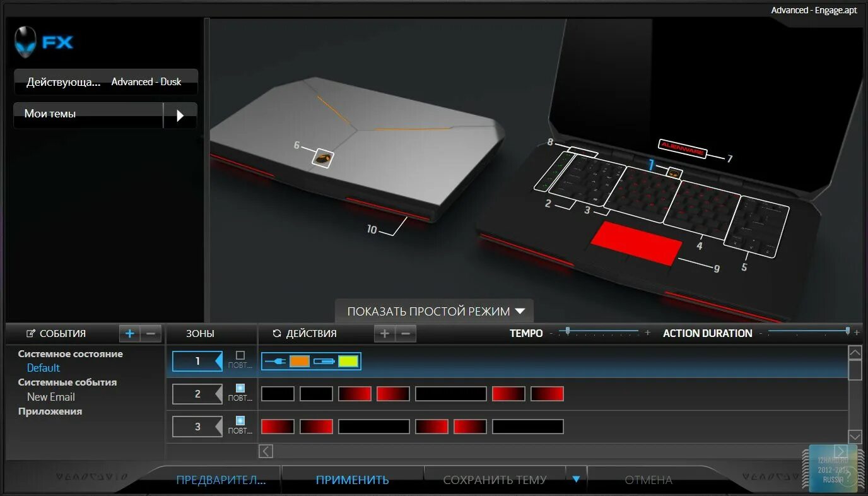The width and height of the screenshot is (868, 496).
Task: Toggle the repeat checkbox for zone 2
Action: (240, 387)
